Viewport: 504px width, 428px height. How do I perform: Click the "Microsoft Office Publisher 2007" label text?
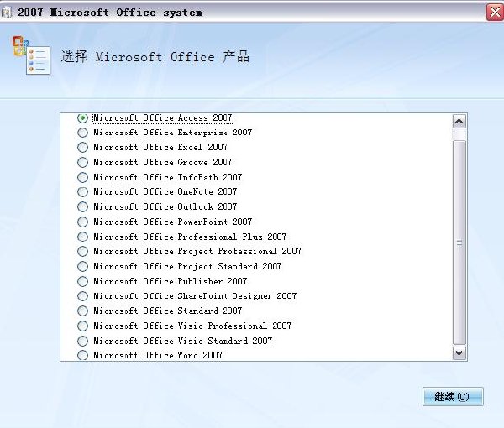point(170,281)
